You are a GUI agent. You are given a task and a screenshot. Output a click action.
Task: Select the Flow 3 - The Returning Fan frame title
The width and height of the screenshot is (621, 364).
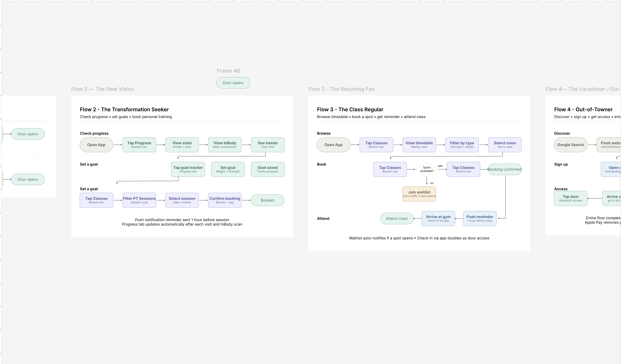[x=341, y=89]
